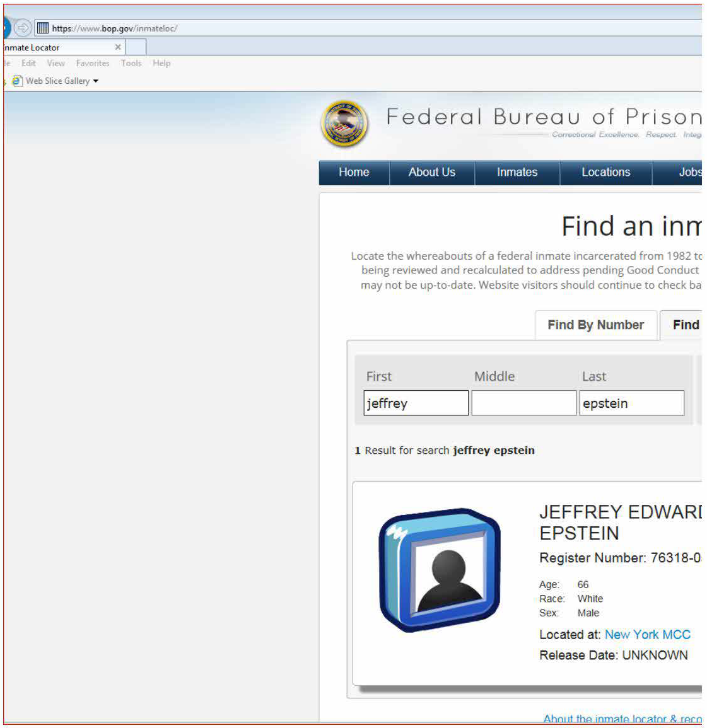Image resolution: width=707 pixels, height=728 pixels.
Task: Open the View menu in the menu bar
Action: coord(56,63)
